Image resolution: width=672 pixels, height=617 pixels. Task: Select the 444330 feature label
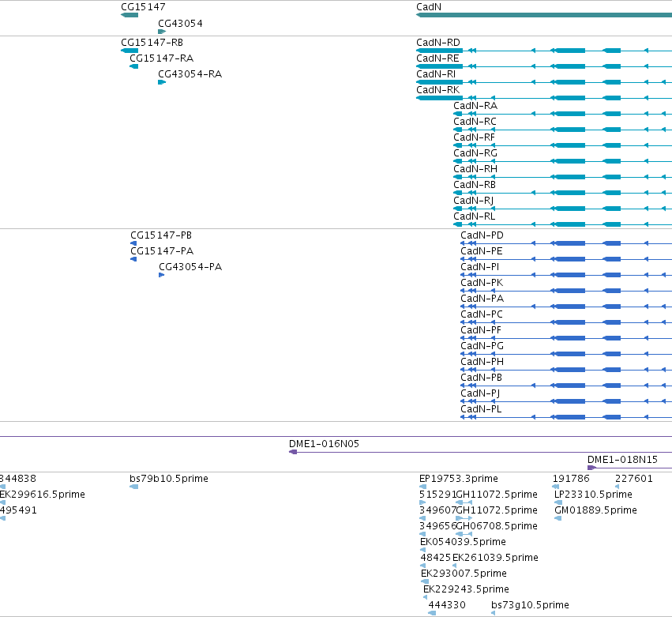click(x=447, y=605)
